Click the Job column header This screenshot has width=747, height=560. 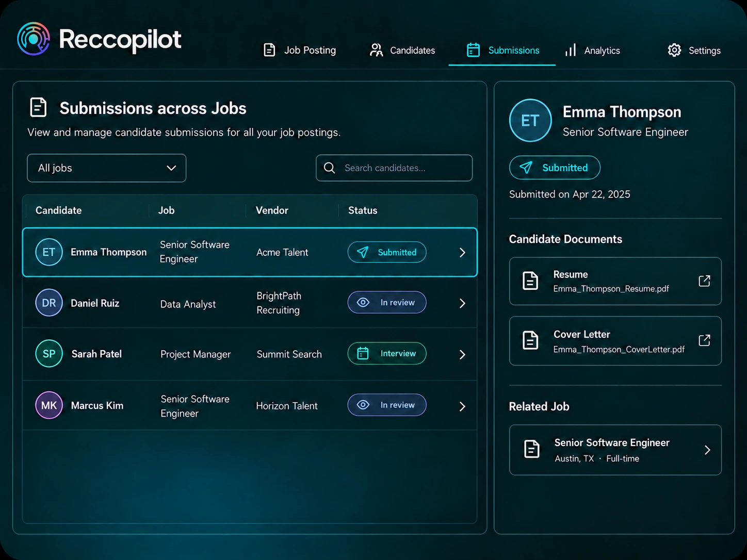click(166, 210)
